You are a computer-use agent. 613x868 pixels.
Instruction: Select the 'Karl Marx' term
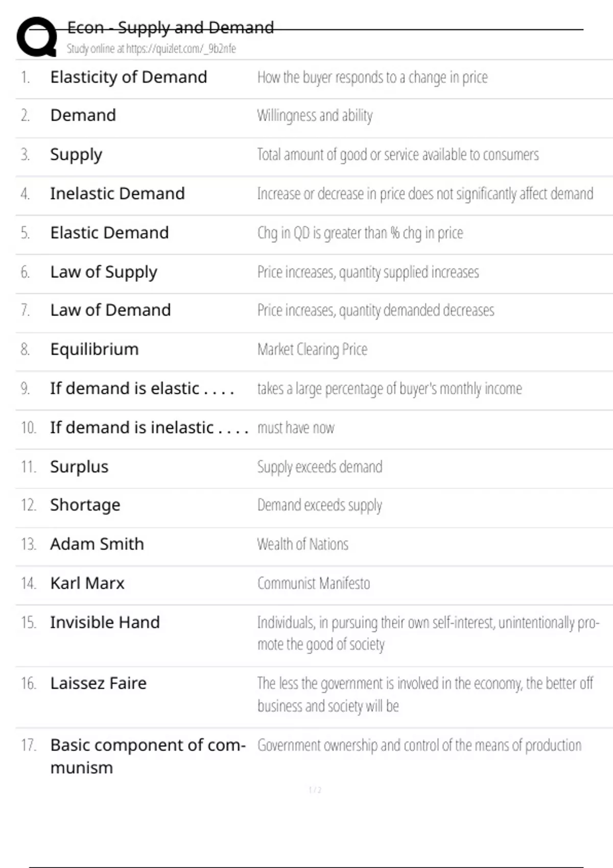click(x=87, y=583)
